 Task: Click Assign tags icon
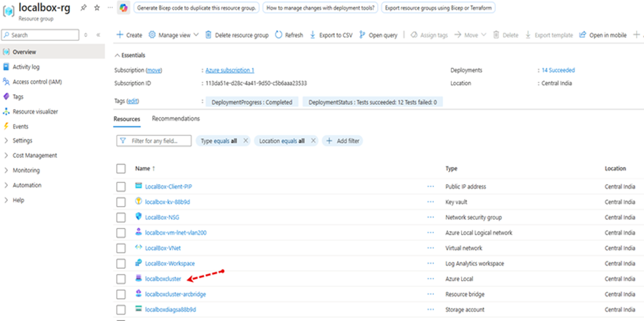point(414,35)
